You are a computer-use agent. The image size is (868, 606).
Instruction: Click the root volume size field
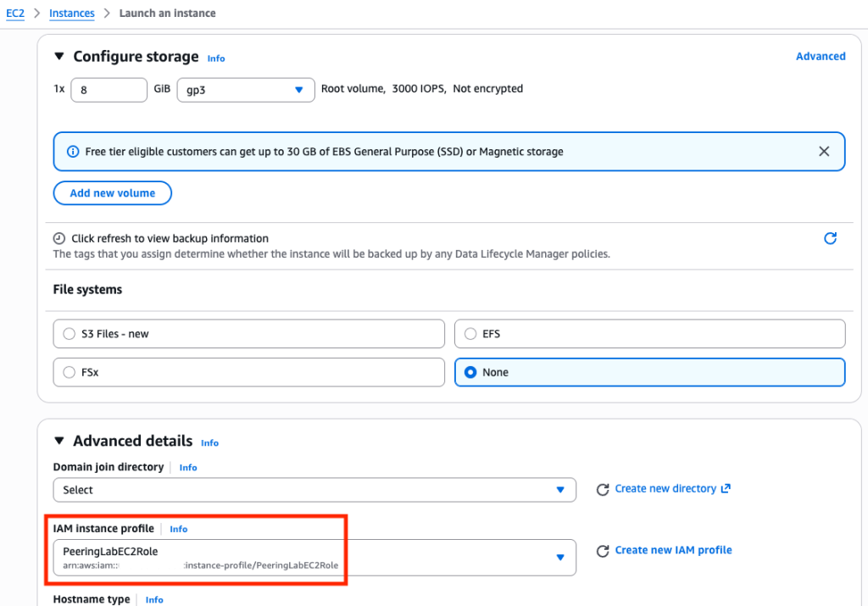tap(109, 90)
